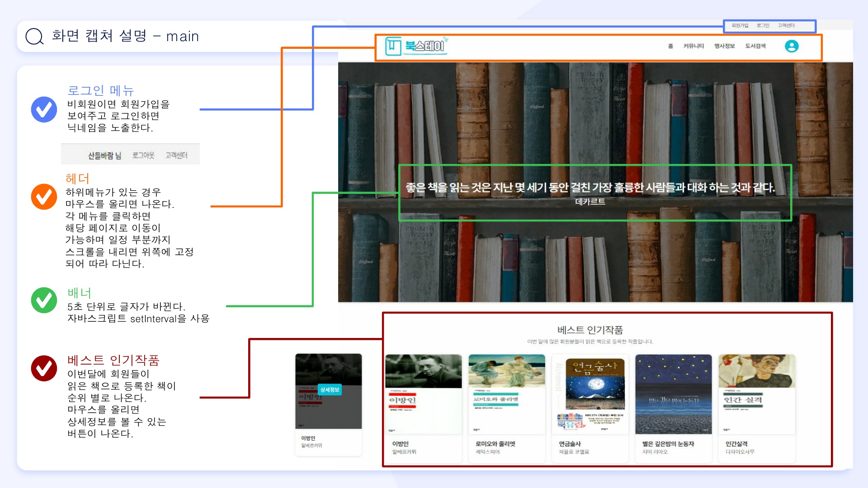The width and height of the screenshot is (868, 488).
Task: Click the Descartes quote banner text
Action: pos(590,188)
